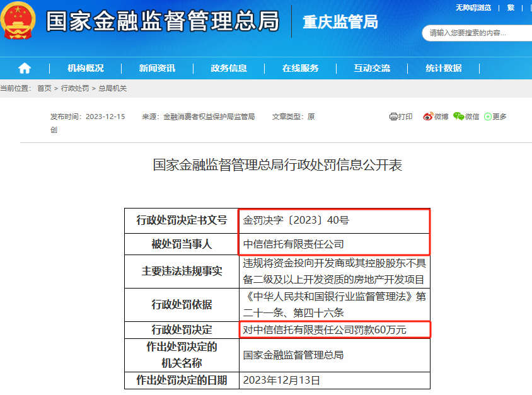Image resolution: width=532 pixels, height=395 pixels.
Task: Open the 统计数据 menu
Action: point(444,68)
